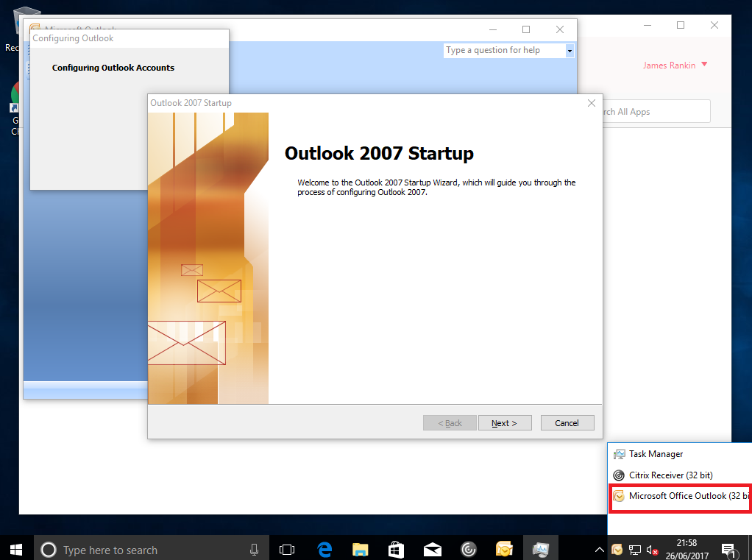Screen dimensions: 752x560
Task: Open the help question dropdown arrow
Action: point(570,50)
